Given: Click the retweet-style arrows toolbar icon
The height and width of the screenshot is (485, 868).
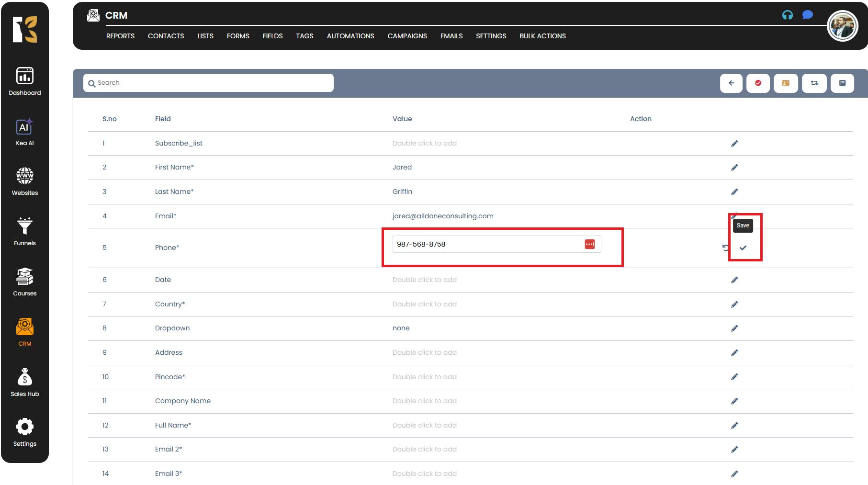Looking at the screenshot, I should point(814,83).
